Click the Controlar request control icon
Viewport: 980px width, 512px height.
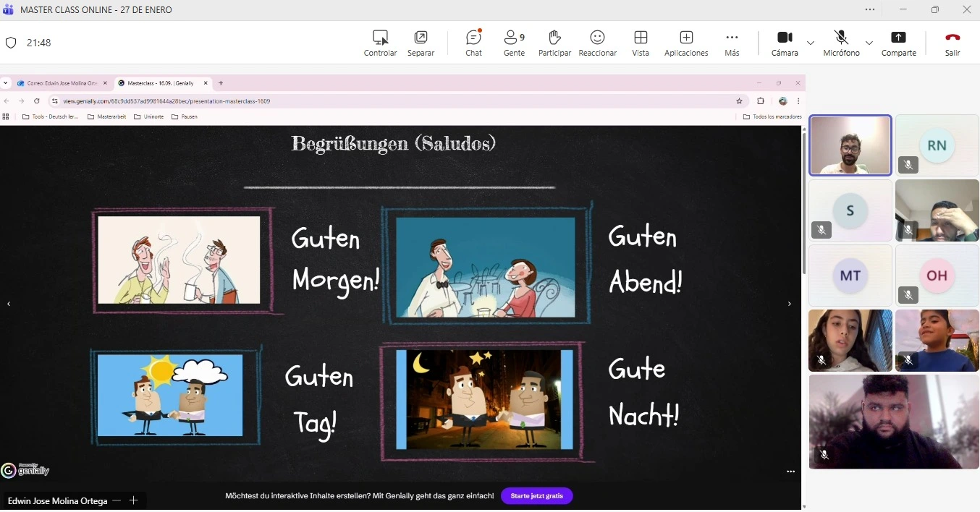(x=380, y=43)
